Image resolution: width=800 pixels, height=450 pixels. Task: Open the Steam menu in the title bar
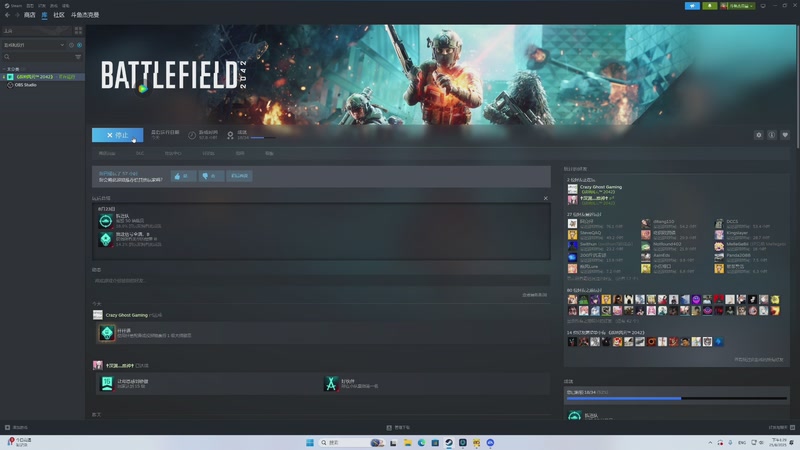(13, 6)
